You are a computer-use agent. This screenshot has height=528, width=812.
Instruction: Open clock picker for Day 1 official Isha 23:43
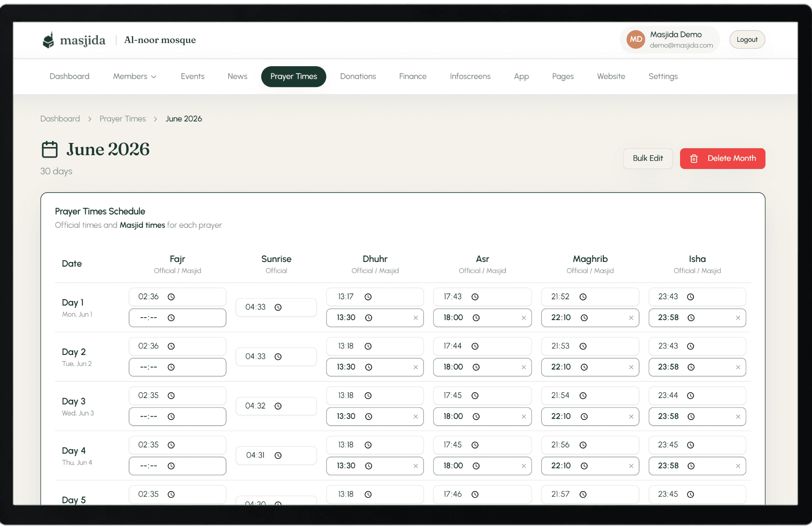point(691,297)
